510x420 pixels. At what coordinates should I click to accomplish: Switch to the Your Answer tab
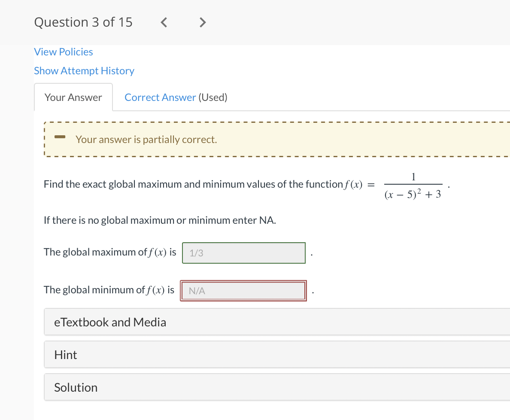73,97
